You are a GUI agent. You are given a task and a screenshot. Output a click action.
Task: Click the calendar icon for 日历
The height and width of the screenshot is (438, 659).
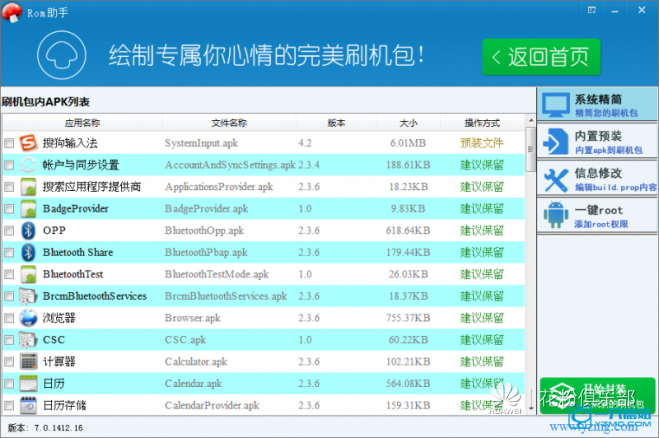(29, 383)
